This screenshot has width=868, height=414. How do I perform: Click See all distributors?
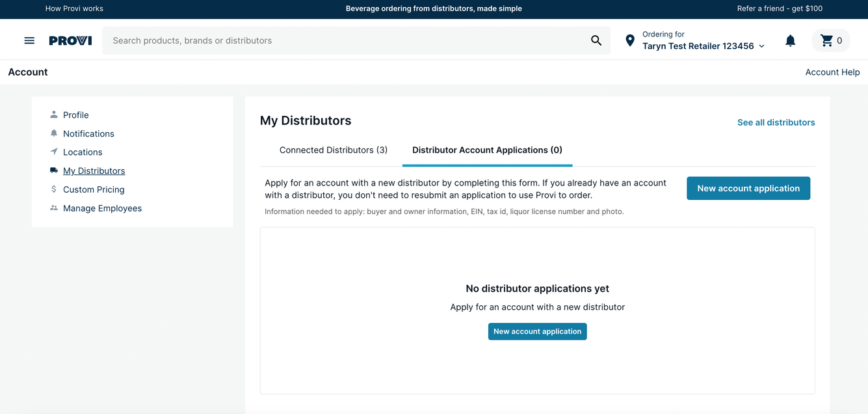coord(776,122)
